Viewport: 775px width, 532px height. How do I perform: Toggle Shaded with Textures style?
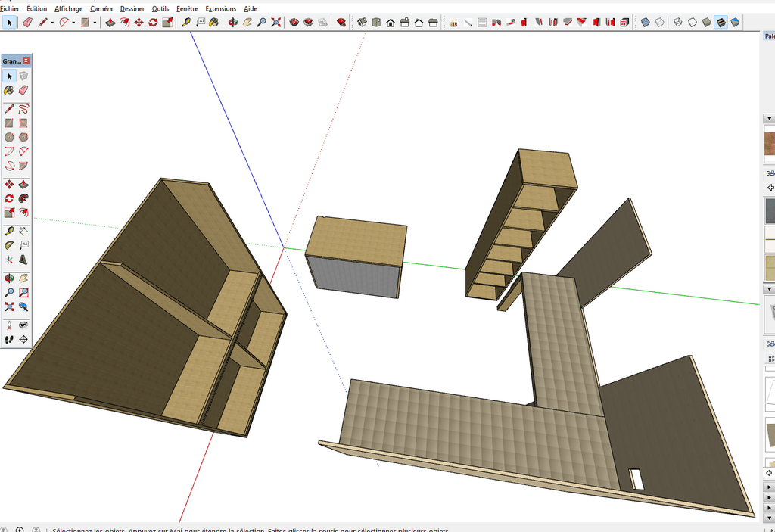point(721,23)
